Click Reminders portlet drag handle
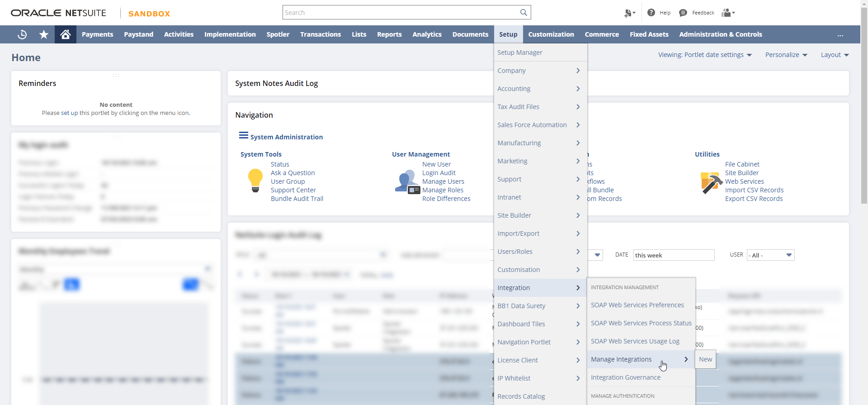This screenshot has width=868, height=405. pyautogui.click(x=116, y=75)
